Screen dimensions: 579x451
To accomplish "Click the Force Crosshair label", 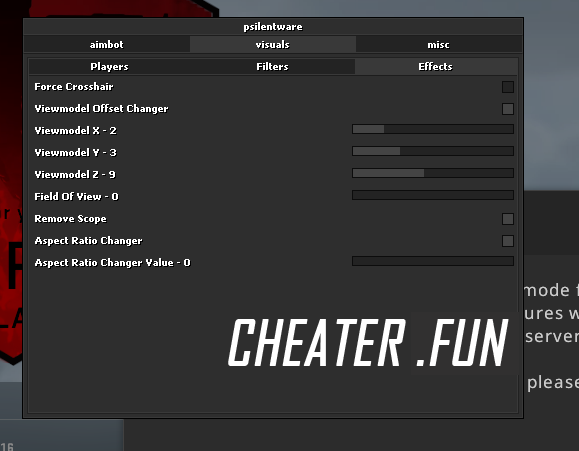I will tap(74, 86).
